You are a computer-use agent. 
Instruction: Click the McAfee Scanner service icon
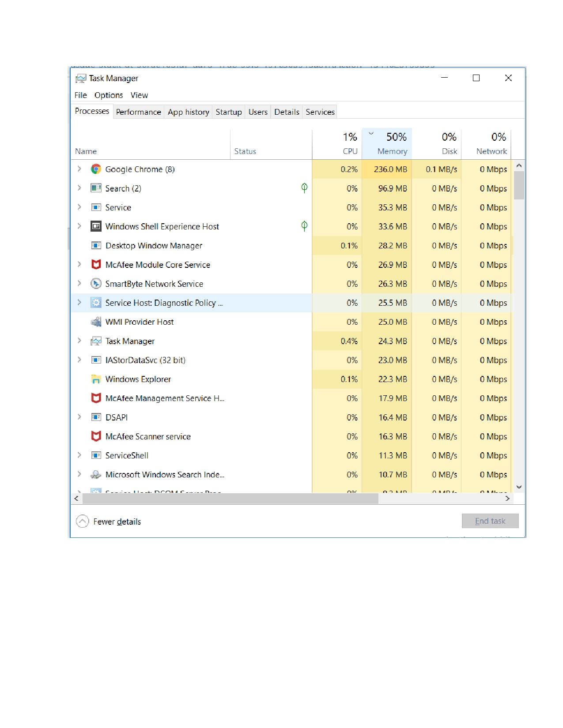point(96,436)
